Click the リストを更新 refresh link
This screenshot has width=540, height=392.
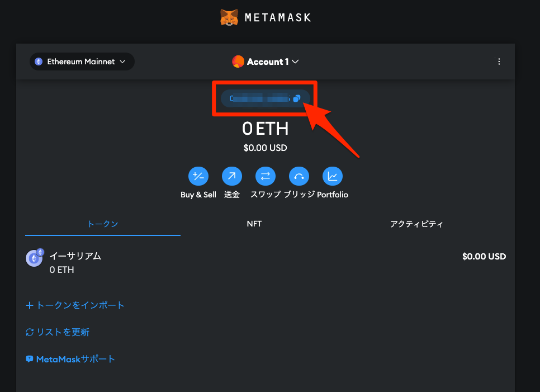[58, 332]
